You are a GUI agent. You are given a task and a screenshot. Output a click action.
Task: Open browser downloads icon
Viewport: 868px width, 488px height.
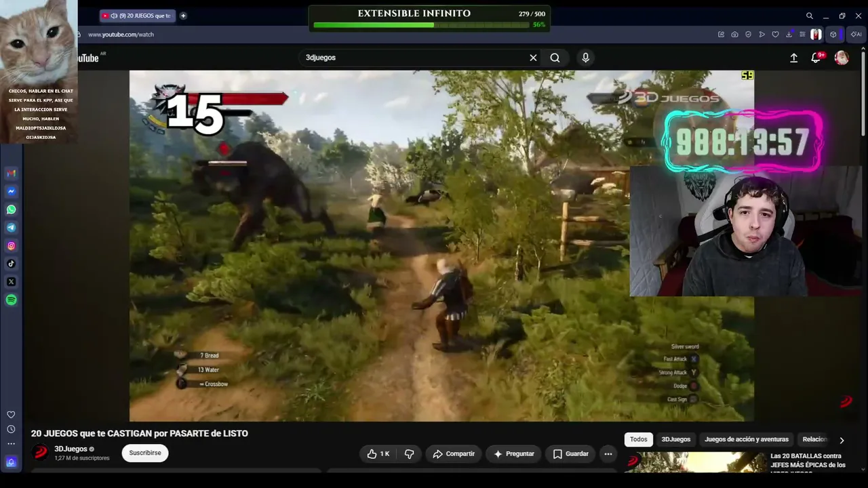(x=789, y=35)
